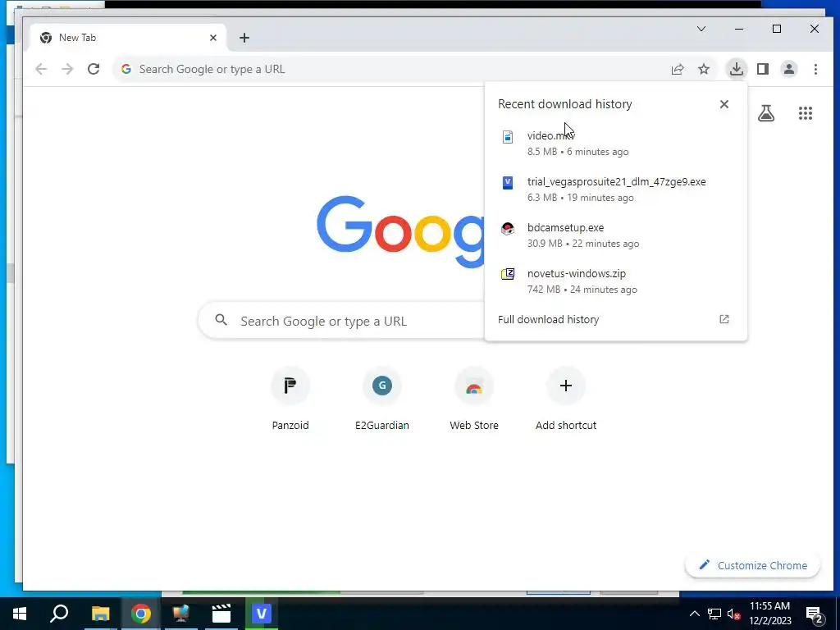This screenshot has width=840, height=630.
Task: Open Chrome's three-dot menu
Action: coord(815,69)
